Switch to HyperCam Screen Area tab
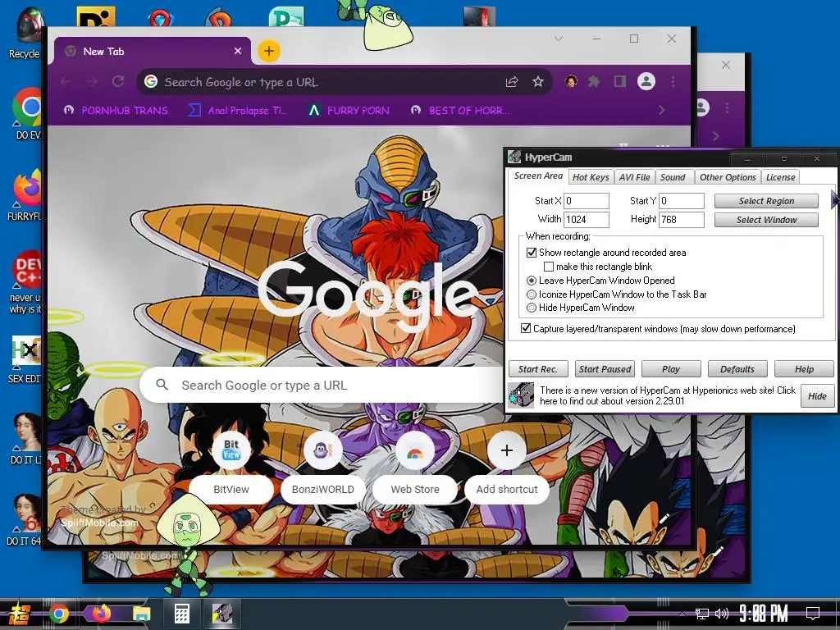Image resolution: width=840 pixels, height=630 pixels. [x=538, y=176]
